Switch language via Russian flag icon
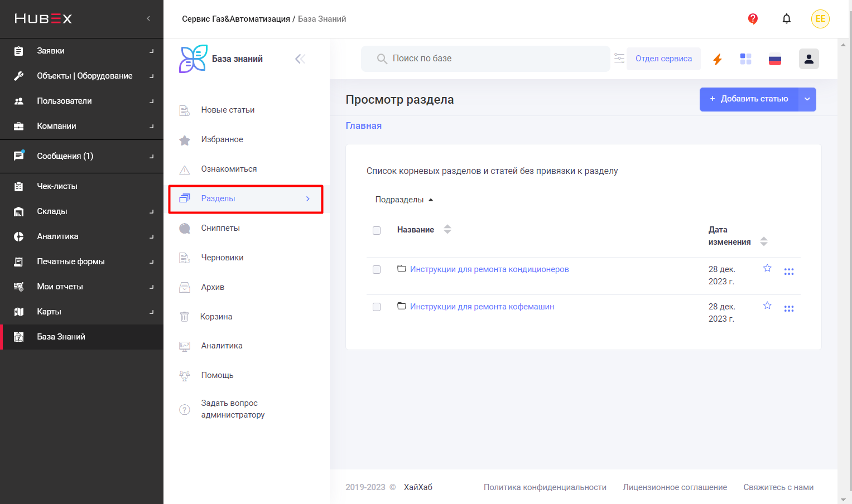The image size is (852, 504). 775,59
